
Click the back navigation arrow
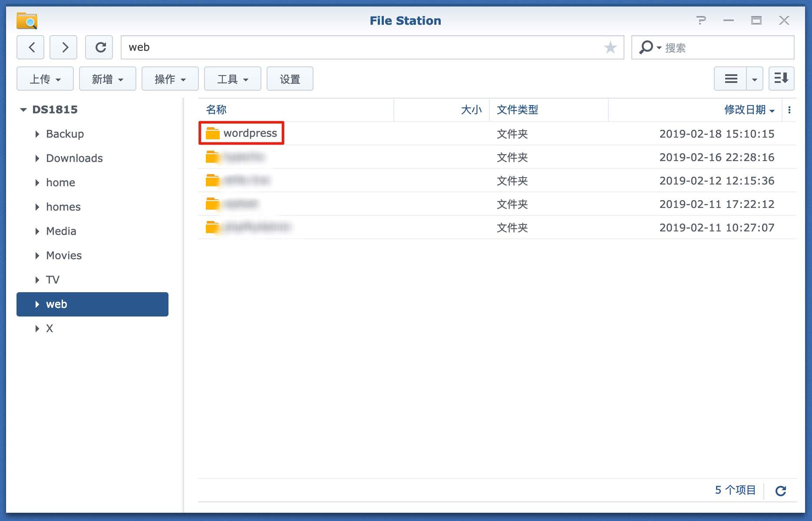click(x=30, y=47)
